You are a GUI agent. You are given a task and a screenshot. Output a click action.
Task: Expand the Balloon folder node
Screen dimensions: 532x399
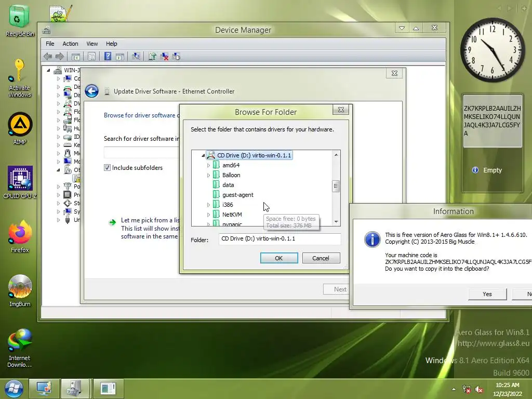tap(208, 175)
